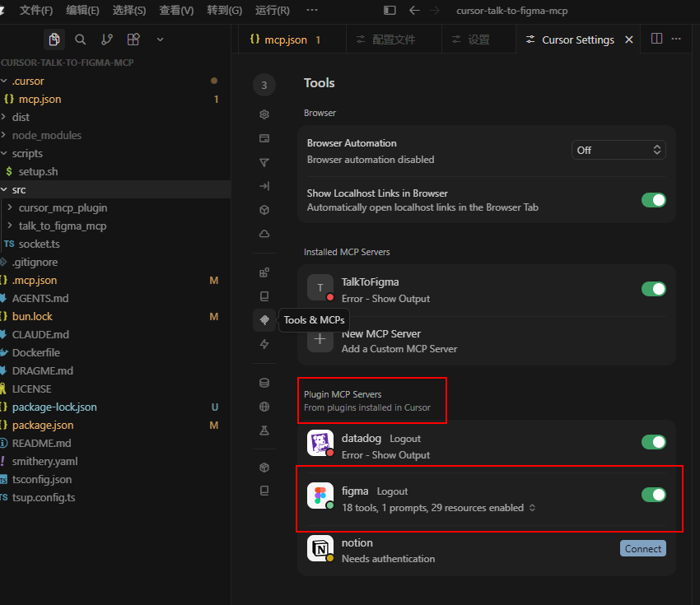Collapse the scripts folder
Image resolution: width=700 pixels, height=605 pixels.
[115, 153]
